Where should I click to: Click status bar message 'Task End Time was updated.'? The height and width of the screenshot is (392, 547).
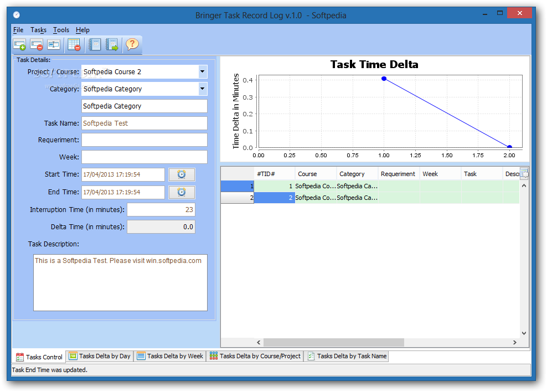tap(50, 370)
